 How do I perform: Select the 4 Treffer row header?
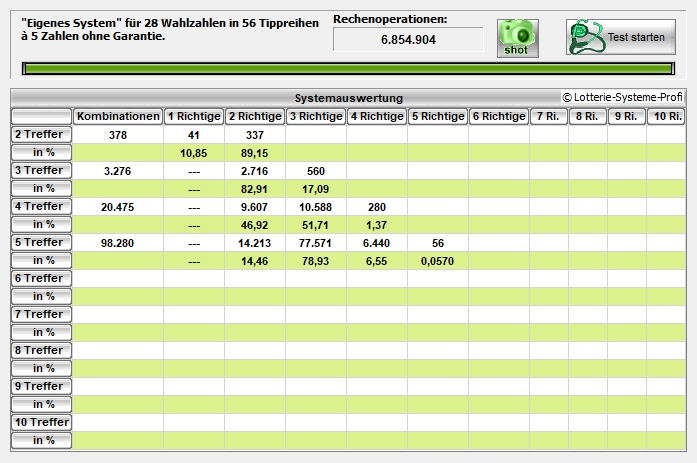coord(41,207)
